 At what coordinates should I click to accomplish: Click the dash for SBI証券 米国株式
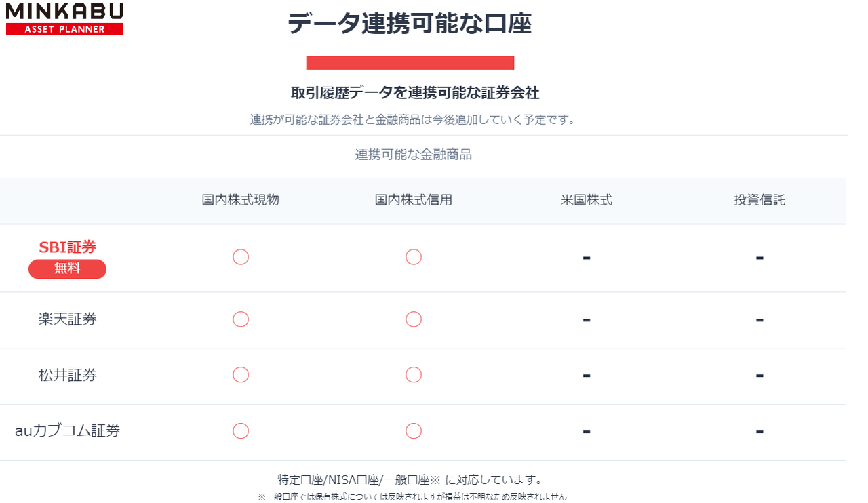587,258
